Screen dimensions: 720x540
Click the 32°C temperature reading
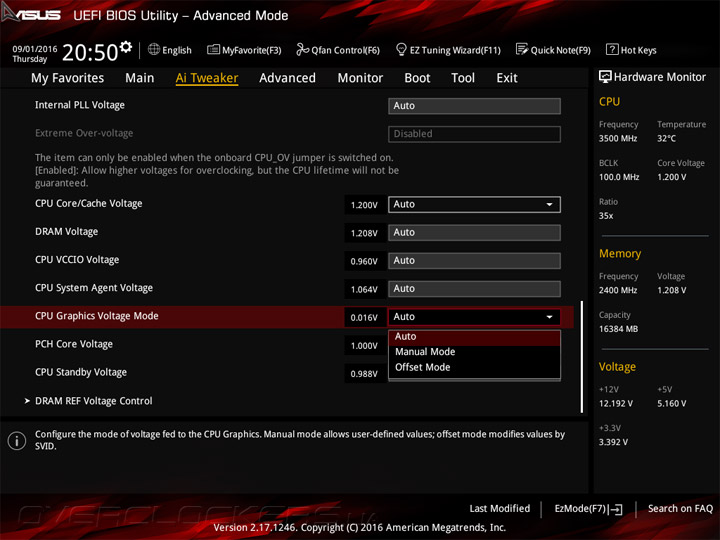(666, 138)
